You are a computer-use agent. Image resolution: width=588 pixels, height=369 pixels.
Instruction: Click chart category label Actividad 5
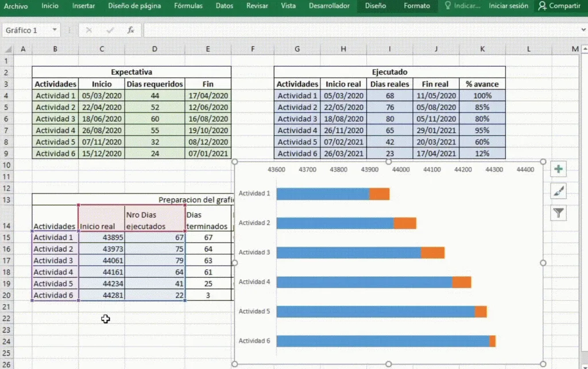tap(254, 311)
